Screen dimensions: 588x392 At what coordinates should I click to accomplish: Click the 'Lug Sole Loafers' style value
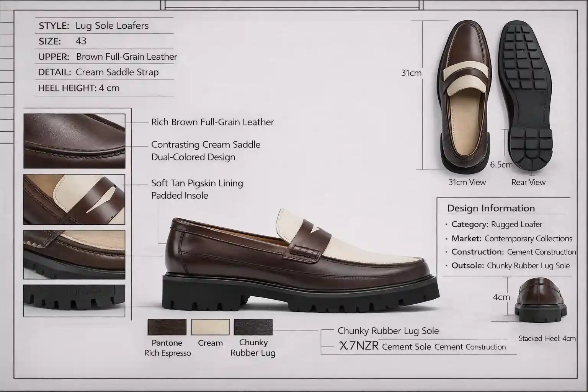point(112,26)
